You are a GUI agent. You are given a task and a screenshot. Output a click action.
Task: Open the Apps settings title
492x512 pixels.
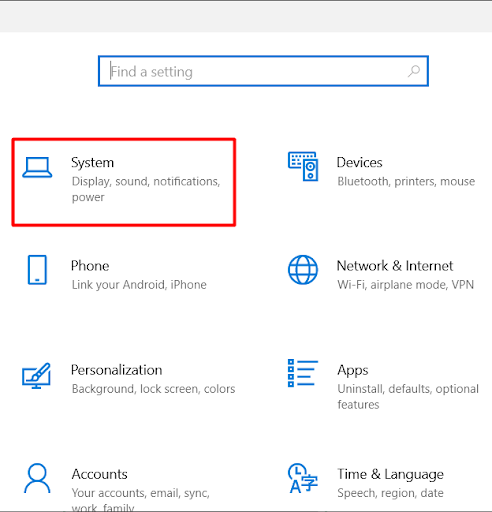(x=353, y=371)
